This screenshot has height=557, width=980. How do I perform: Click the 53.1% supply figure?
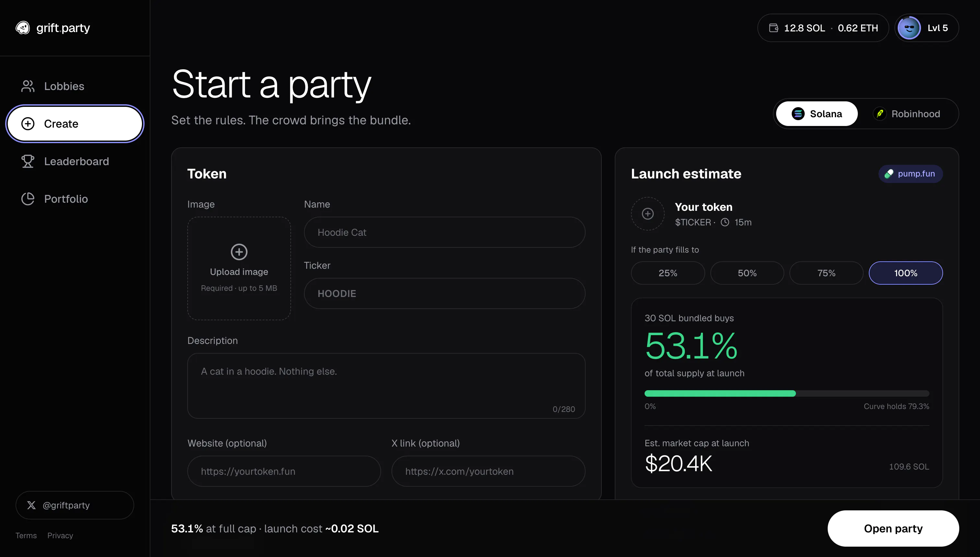pos(691,346)
